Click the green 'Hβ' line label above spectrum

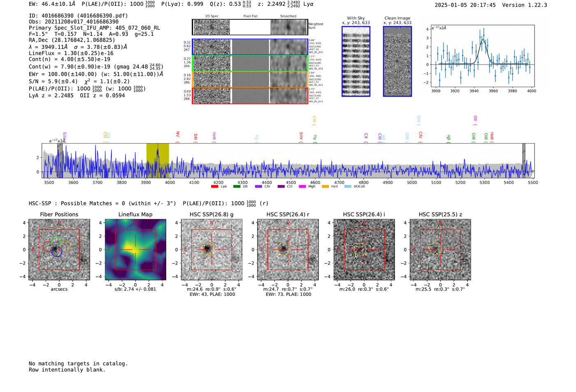pos(448,137)
